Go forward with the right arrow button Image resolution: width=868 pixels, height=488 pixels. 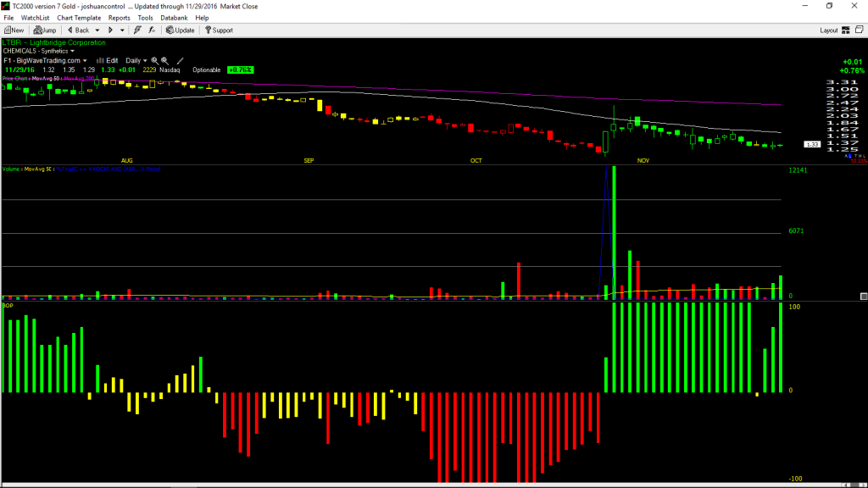(x=110, y=30)
